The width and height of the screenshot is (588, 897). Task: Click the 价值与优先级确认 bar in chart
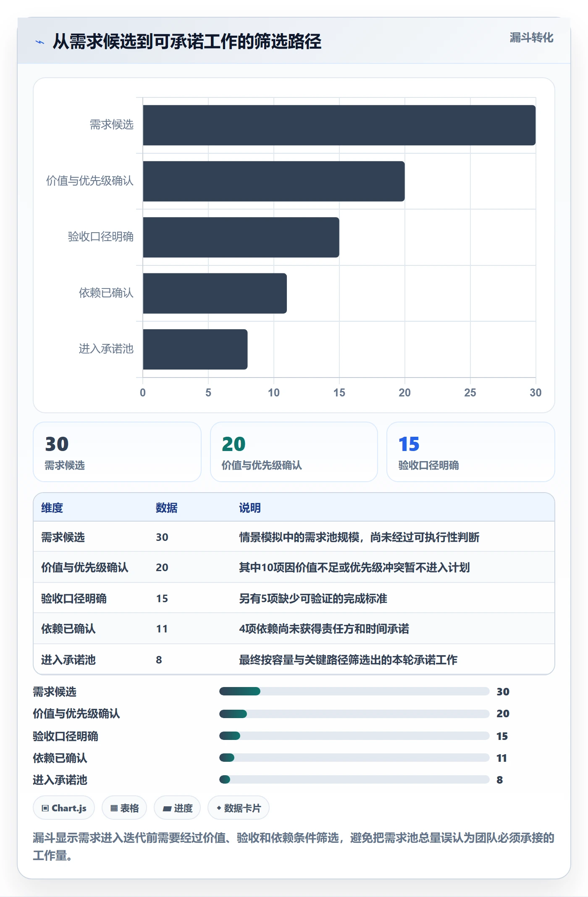(274, 181)
